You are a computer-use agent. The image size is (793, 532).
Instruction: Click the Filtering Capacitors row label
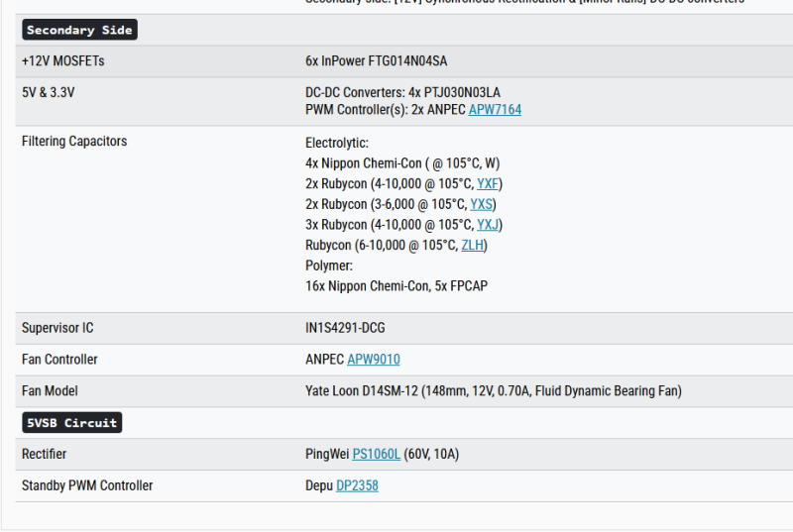tap(74, 142)
